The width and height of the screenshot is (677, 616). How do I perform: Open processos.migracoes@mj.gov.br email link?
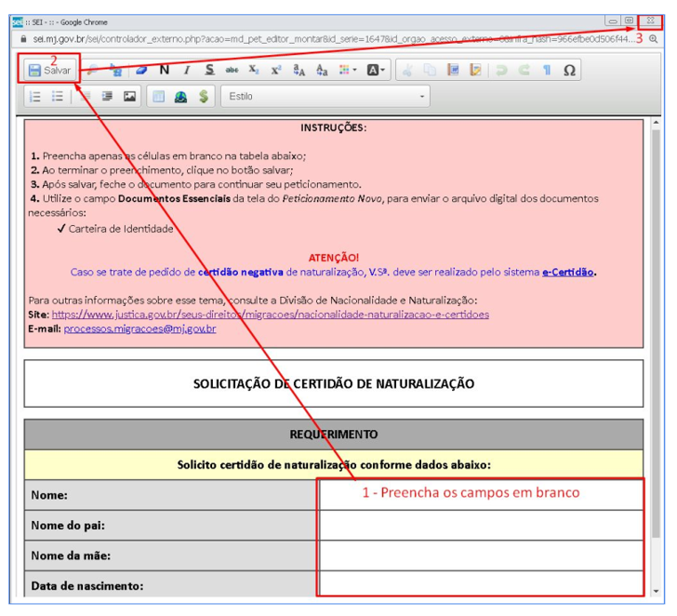tap(139, 328)
